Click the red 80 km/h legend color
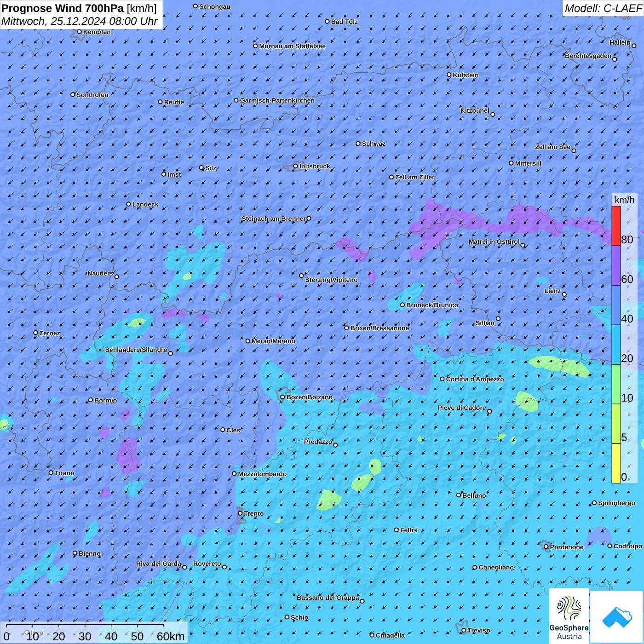This screenshot has height=644, width=644. click(616, 226)
